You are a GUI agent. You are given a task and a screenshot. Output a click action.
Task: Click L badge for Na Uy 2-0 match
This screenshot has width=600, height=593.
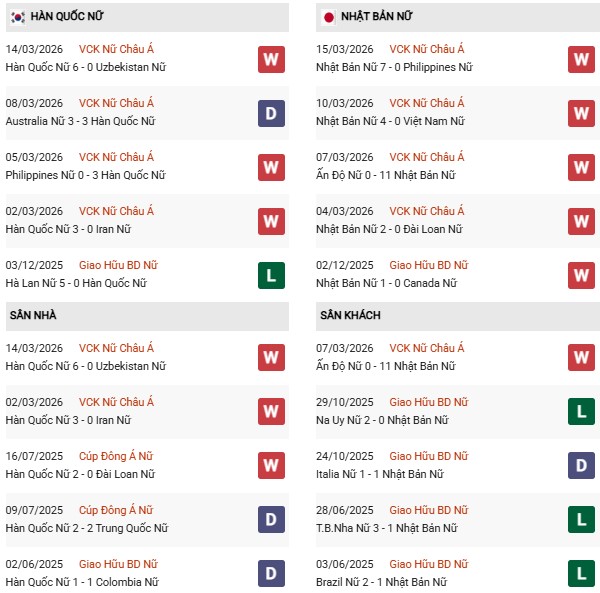tap(581, 412)
